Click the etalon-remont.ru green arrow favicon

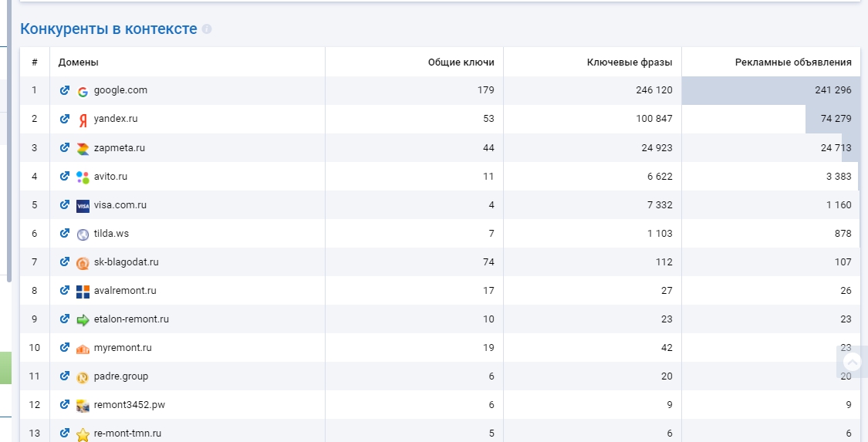(83, 319)
